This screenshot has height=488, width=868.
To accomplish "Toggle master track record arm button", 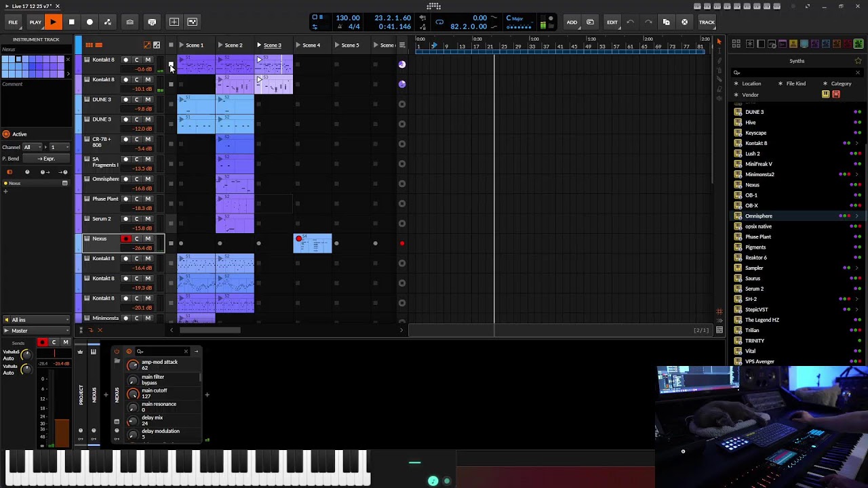I will 42,342.
